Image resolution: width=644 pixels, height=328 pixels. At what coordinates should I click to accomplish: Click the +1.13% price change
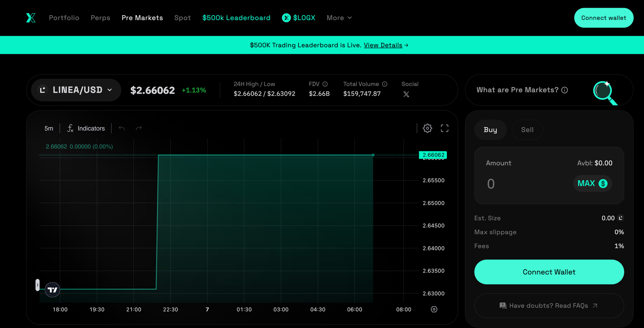[x=194, y=90]
